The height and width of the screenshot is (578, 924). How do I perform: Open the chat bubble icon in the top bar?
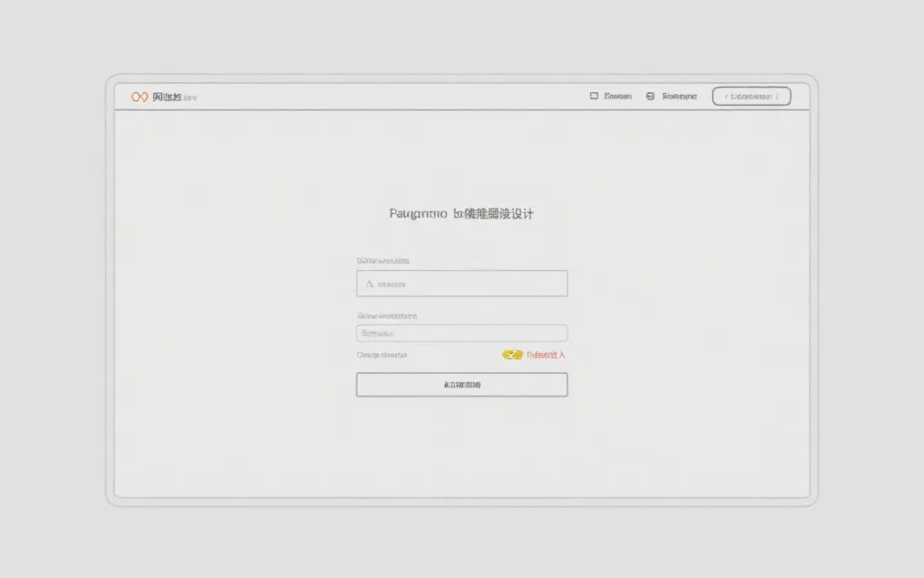pyautogui.click(x=594, y=95)
